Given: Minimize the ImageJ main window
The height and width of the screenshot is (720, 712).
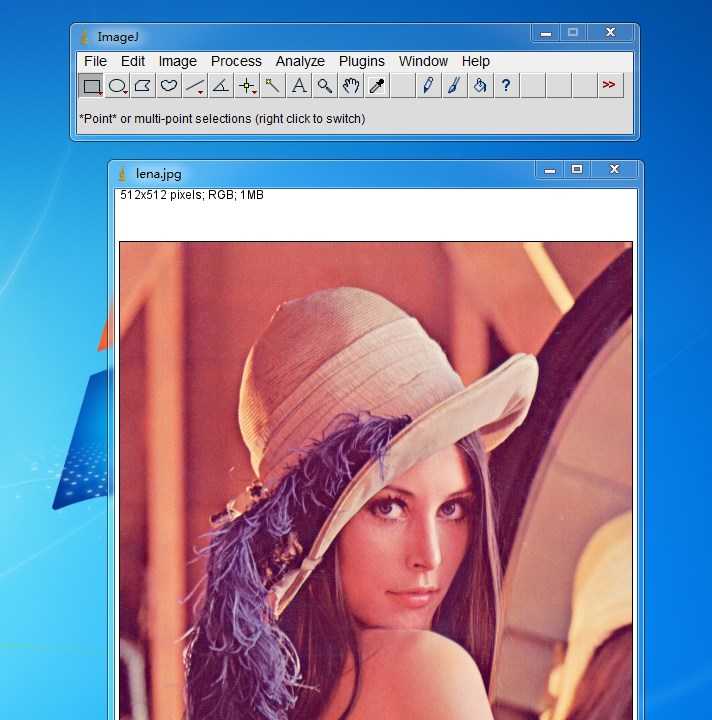Looking at the screenshot, I should 546,33.
